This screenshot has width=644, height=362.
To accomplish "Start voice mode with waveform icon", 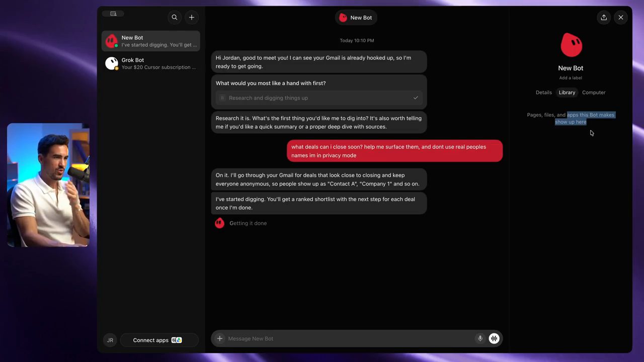I will [x=494, y=338].
